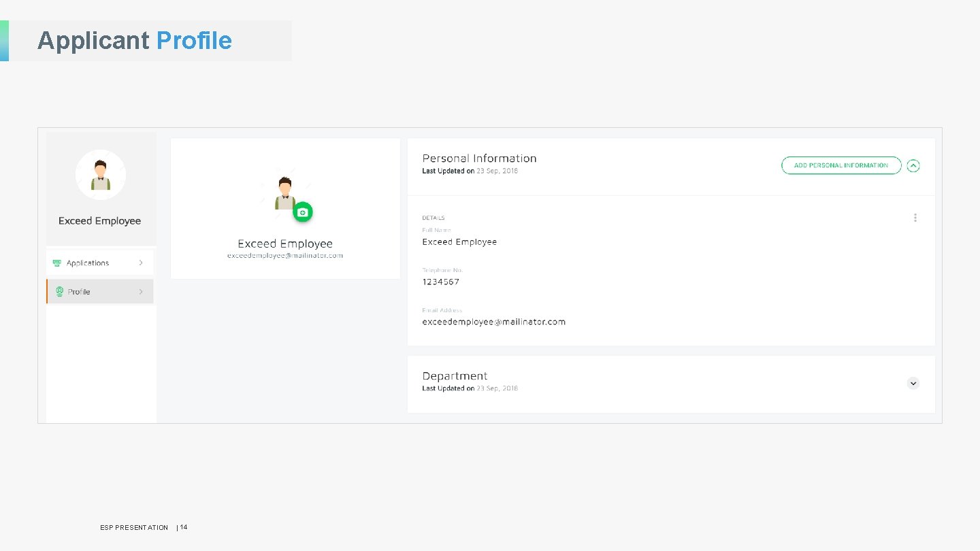Click the Profile icon in the sidebar
The image size is (980, 551).
(59, 292)
